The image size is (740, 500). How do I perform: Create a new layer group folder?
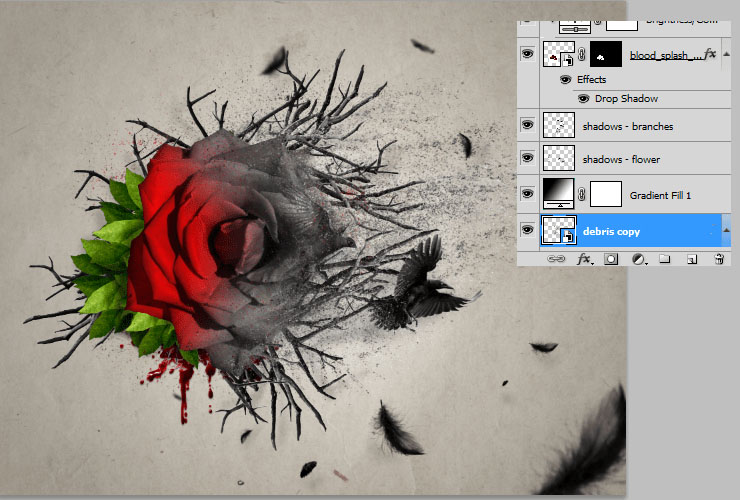[x=664, y=258]
